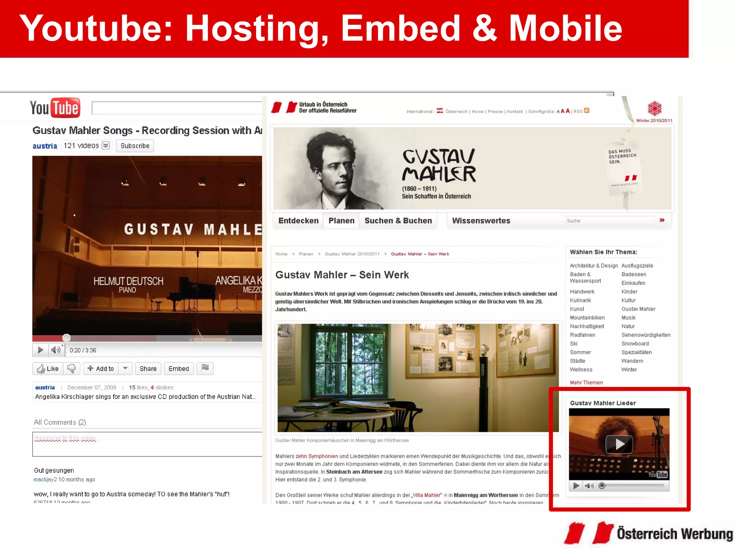This screenshot has height=560, width=746.
Task: Flag the video with flag icon
Action: coord(205,368)
